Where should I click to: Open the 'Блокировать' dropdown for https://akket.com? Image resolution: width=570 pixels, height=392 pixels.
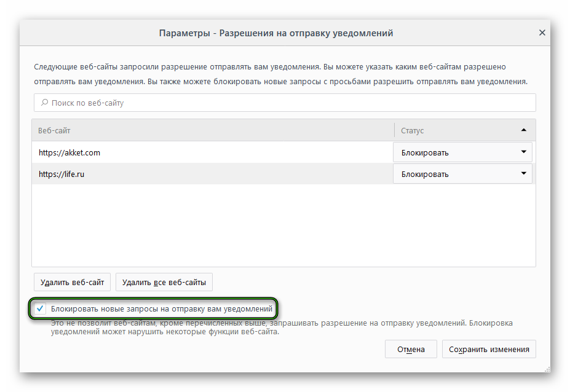(x=462, y=152)
